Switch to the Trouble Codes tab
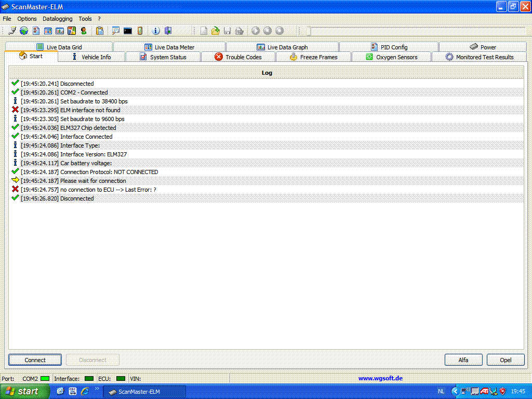 pos(238,57)
